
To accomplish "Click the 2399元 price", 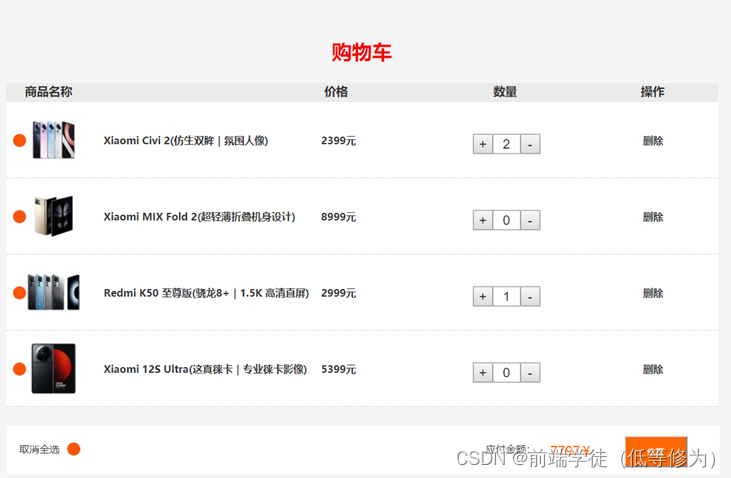I will (x=338, y=141).
